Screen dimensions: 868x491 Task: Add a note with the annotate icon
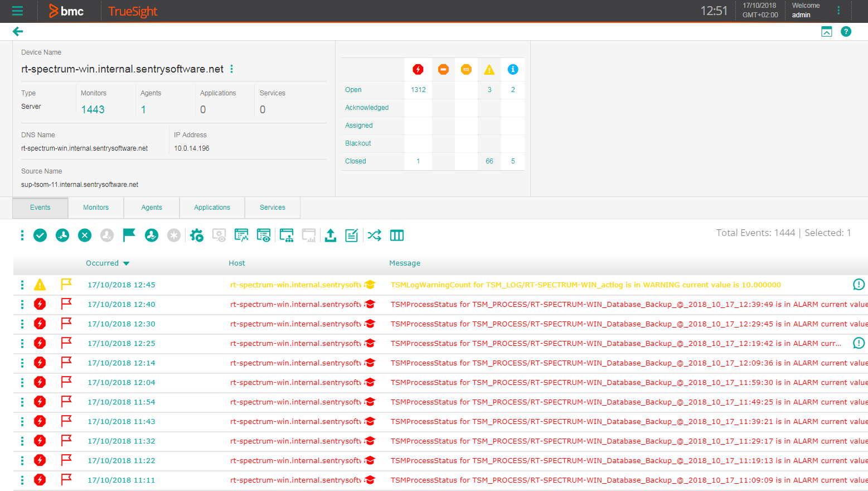point(351,235)
